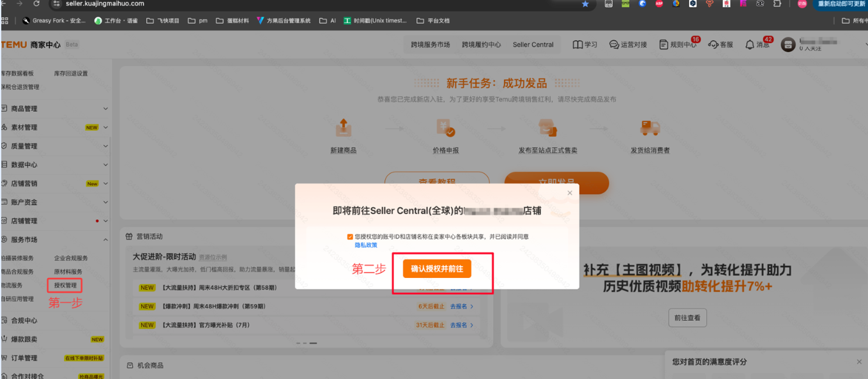Expand the 商品管理 sidebar menu chevron

(x=105, y=109)
